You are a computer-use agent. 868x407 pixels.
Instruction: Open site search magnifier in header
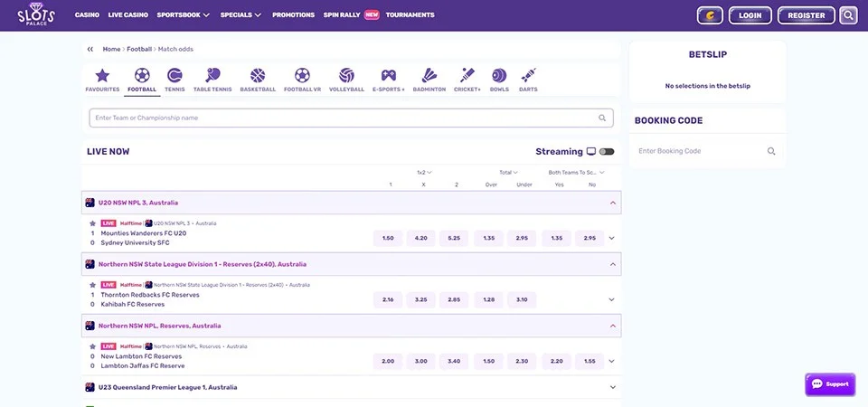pyautogui.click(x=848, y=15)
